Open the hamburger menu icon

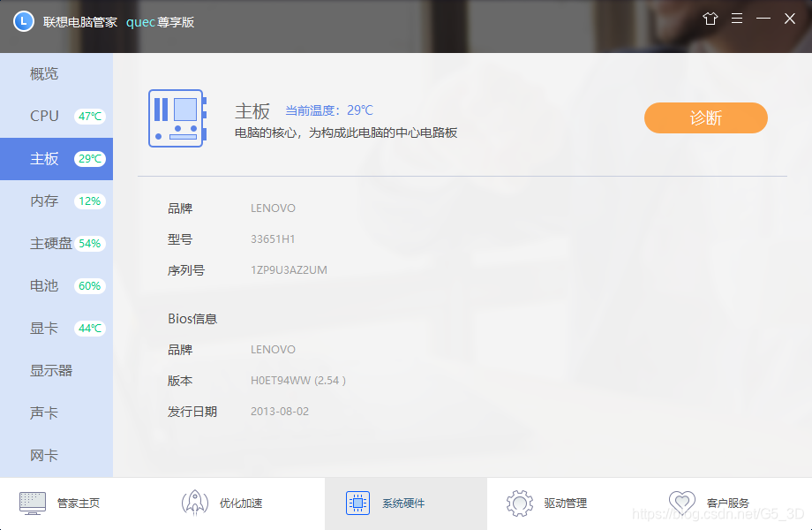point(737,19)
